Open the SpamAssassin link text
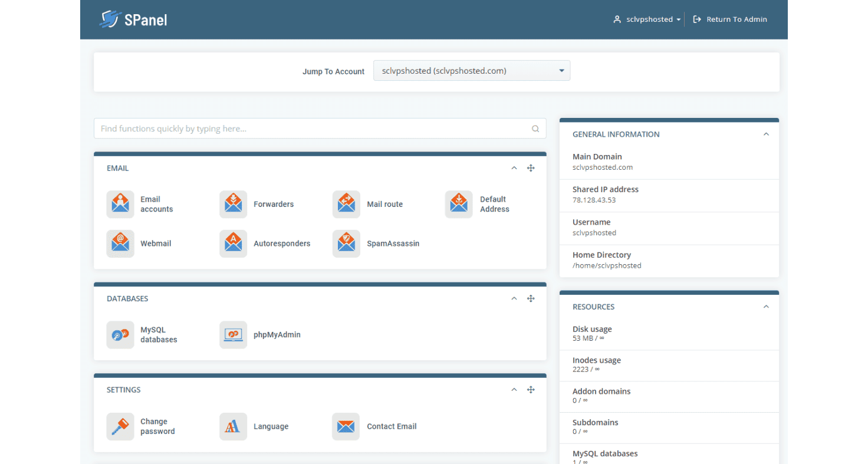 tap(393, 243)
